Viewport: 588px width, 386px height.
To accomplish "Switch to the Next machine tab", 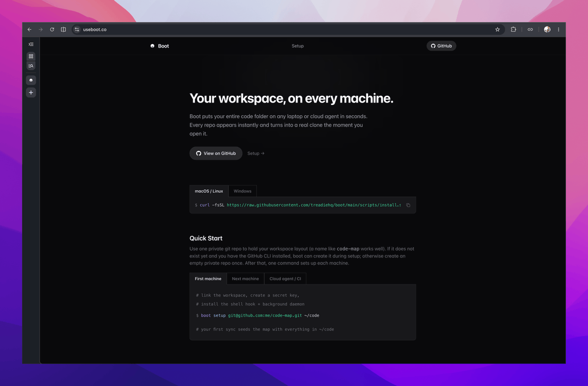I will coord(245,279).
